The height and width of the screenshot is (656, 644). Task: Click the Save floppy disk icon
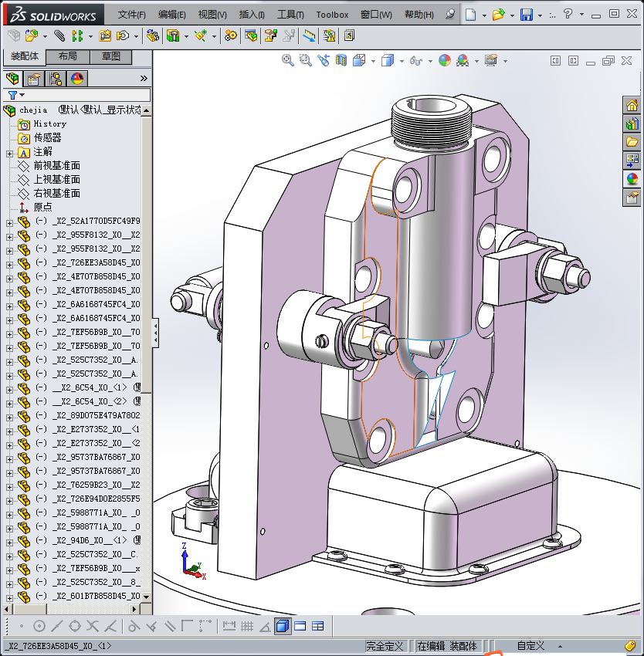[527, 15]
